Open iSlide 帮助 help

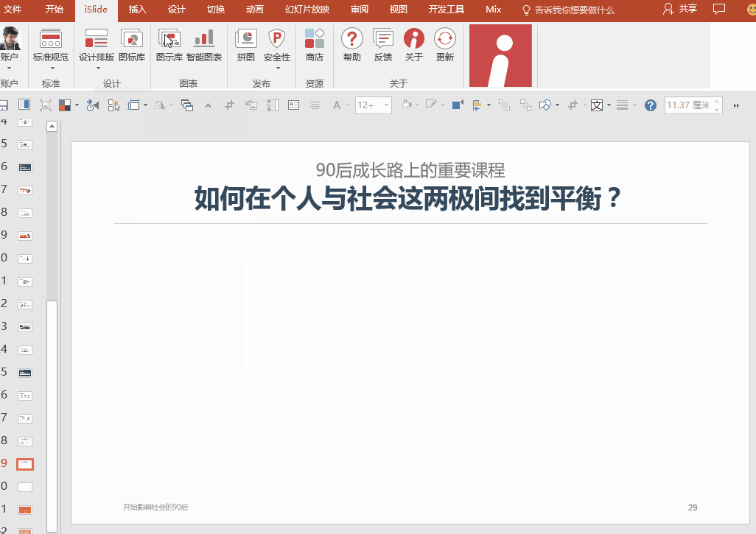[x=352, y=45]
